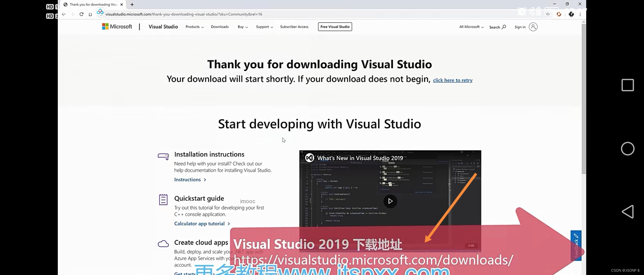Click the Installation instructions icon
Image resolution: width=644 pixels, height=275 pixels.
pyautogui.click(x=163, y=156)
